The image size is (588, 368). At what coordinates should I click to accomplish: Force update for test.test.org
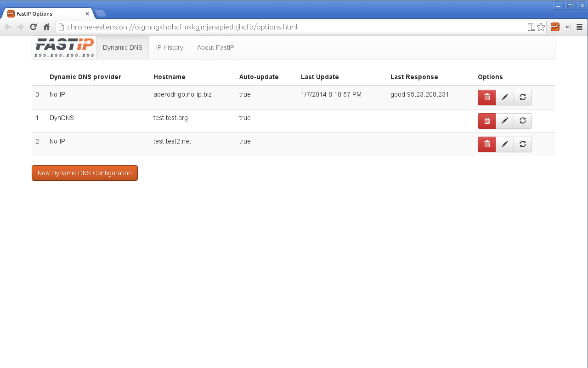click(x=523, y=121)
